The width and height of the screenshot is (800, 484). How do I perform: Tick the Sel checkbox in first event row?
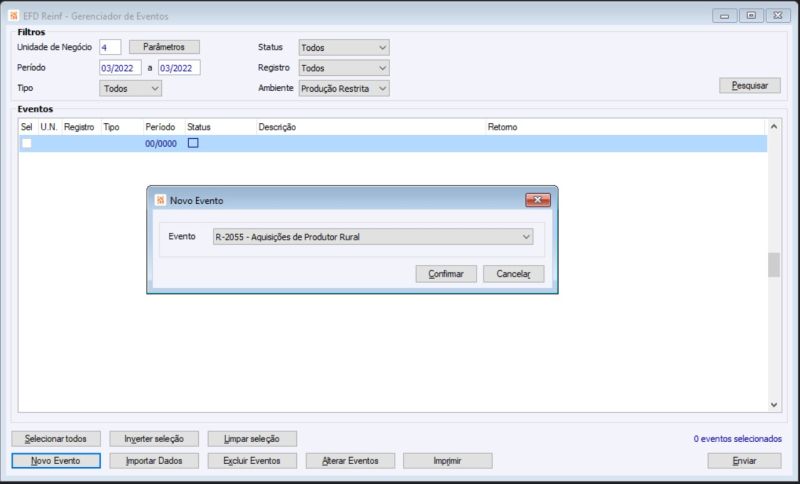coord(27,143)
